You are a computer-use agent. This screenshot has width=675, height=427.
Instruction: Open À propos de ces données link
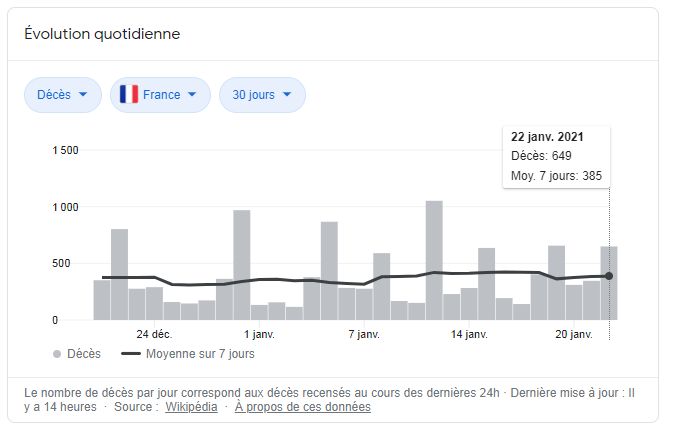[x=303, y=407]
